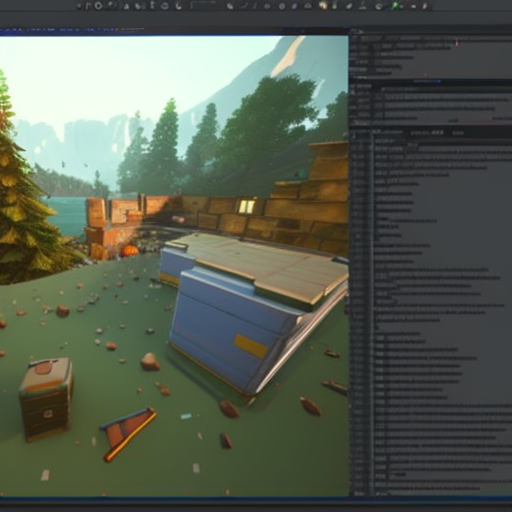This screenshot has width=512, height=512.
Task: Click the dome-shaped icon in the top toolbar
Action: coord(308,6)
